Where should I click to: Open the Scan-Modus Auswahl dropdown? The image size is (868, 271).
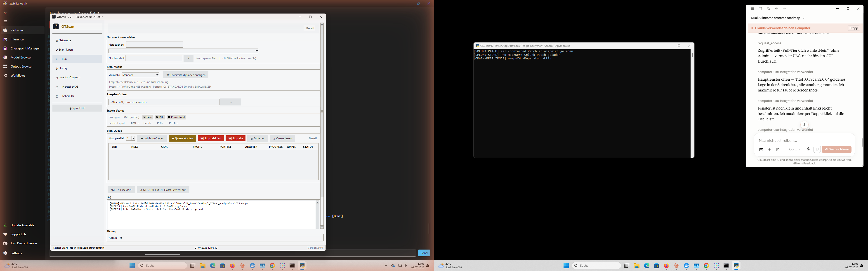tap(141, 75)
